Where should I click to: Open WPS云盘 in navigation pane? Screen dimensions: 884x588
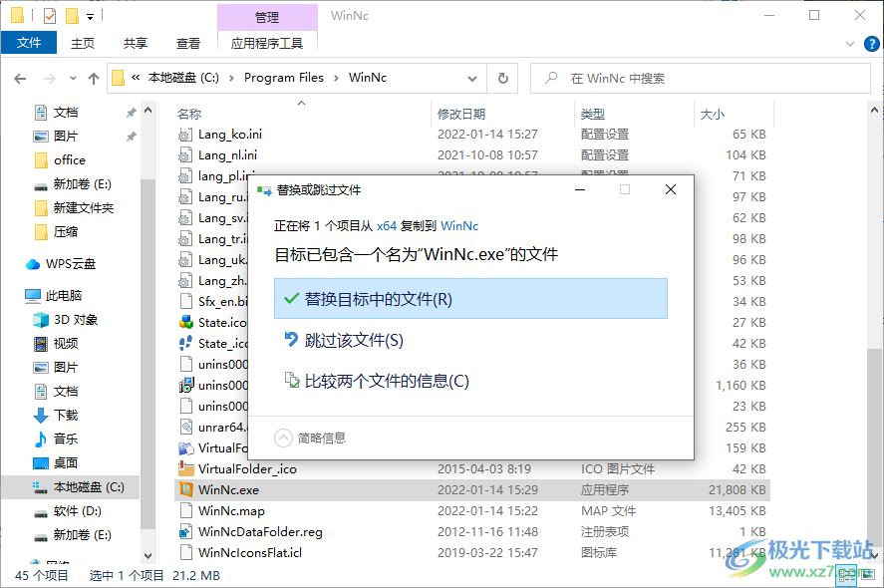click(x=71, y=264)
